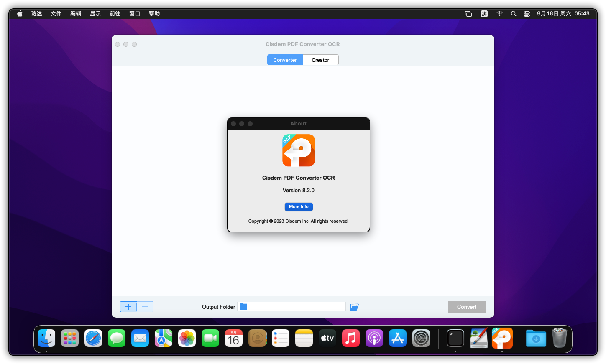Open the drawing tablet app in Dock
Image resolution: width=606 pixels, height=364 pixels.
[x=479, y=338]
